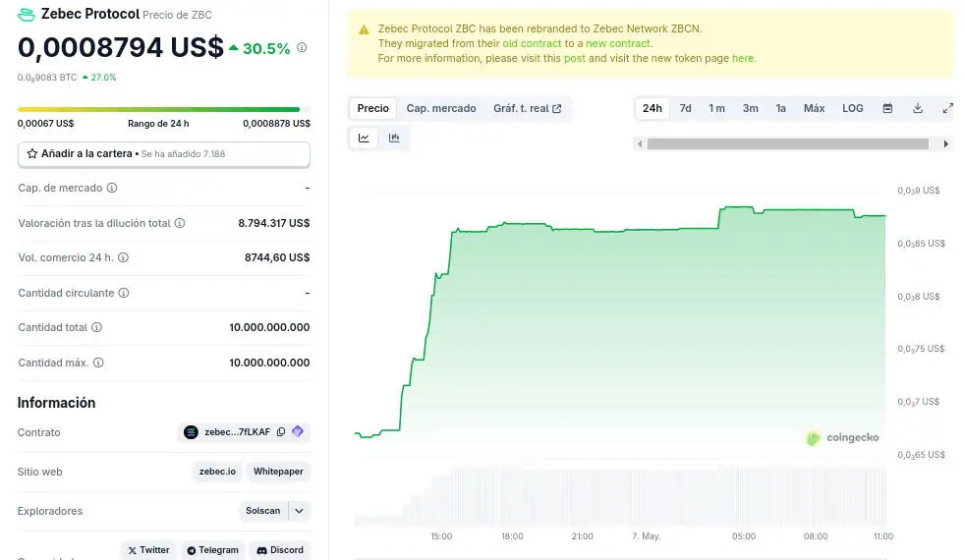Click the 0,0008794 US$ price text
Viewport: 965px width, 560px height.
pos(121,47)
